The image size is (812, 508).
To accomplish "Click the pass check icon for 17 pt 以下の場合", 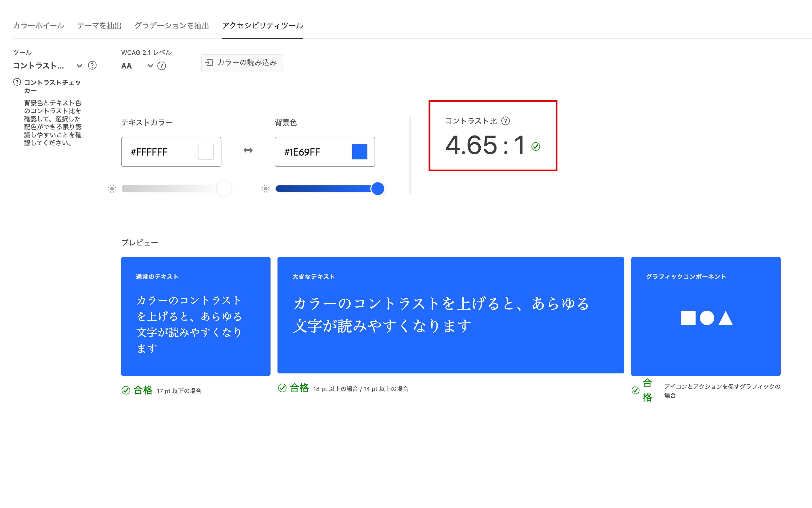I will pyautogui.click(x=126, y=390).
